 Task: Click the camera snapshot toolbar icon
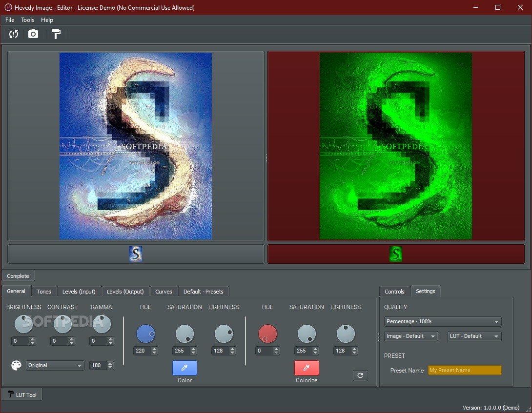[x=33, y=34]
